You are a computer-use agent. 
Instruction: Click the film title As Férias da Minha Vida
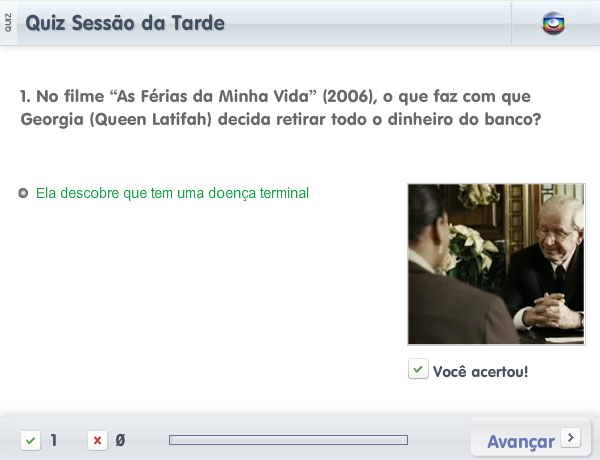214,96
